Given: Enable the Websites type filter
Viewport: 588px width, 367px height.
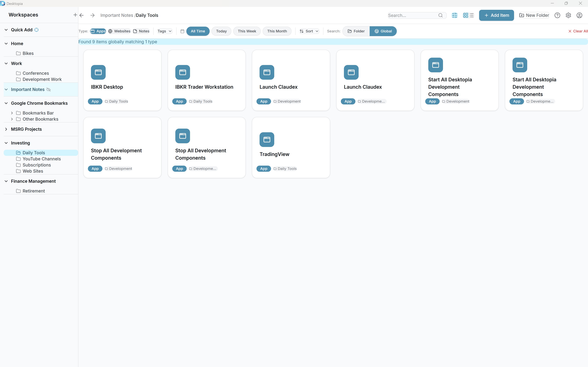Looking at the screenshot, I should (x=119, y=31).
